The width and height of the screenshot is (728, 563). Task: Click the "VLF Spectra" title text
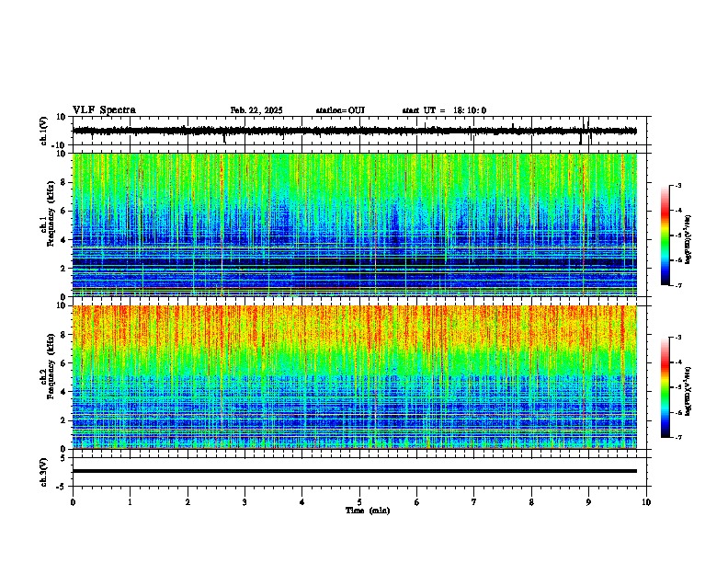click(x=104, y=110)
